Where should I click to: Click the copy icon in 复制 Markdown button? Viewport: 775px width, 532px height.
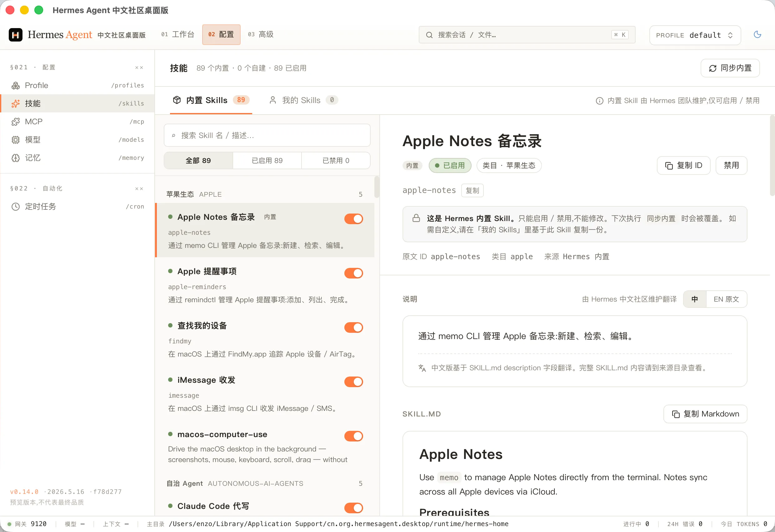click(x=676, y=414)
